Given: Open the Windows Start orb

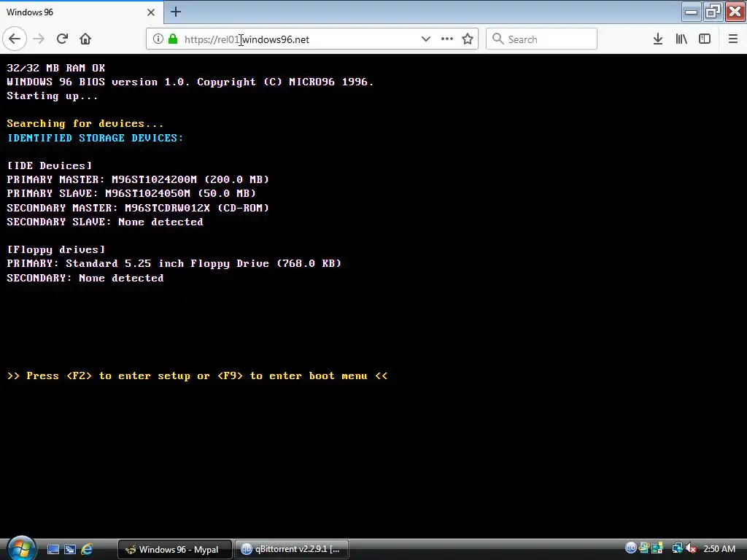Looking at the screenshot, I should (21, 548).
